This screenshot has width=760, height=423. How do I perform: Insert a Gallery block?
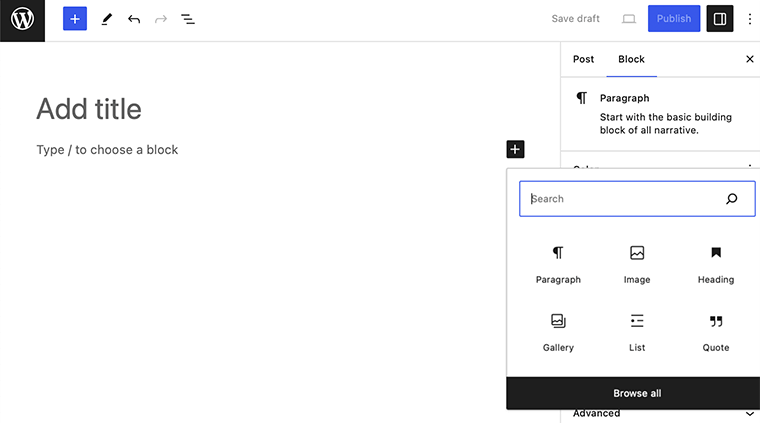(x=558, y=333)
